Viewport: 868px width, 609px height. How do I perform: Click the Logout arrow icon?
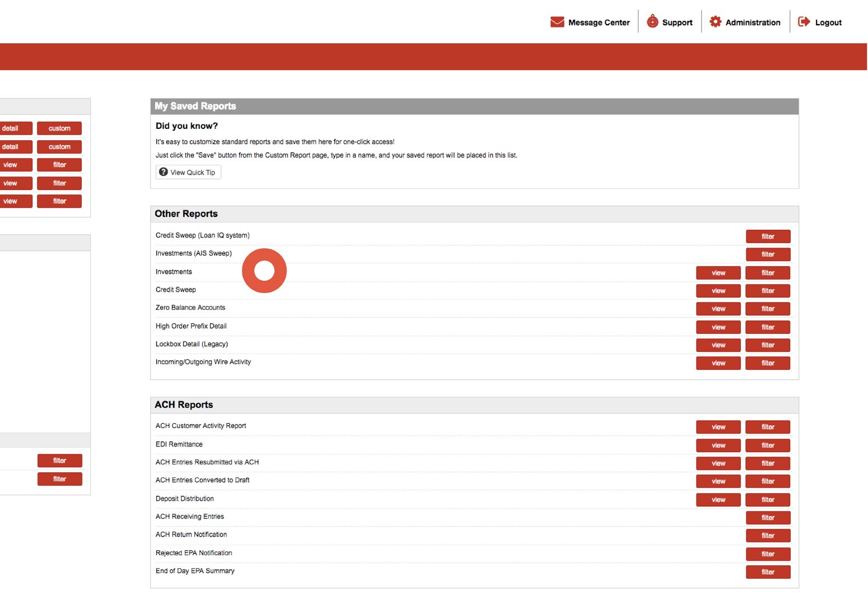[804, 21]
